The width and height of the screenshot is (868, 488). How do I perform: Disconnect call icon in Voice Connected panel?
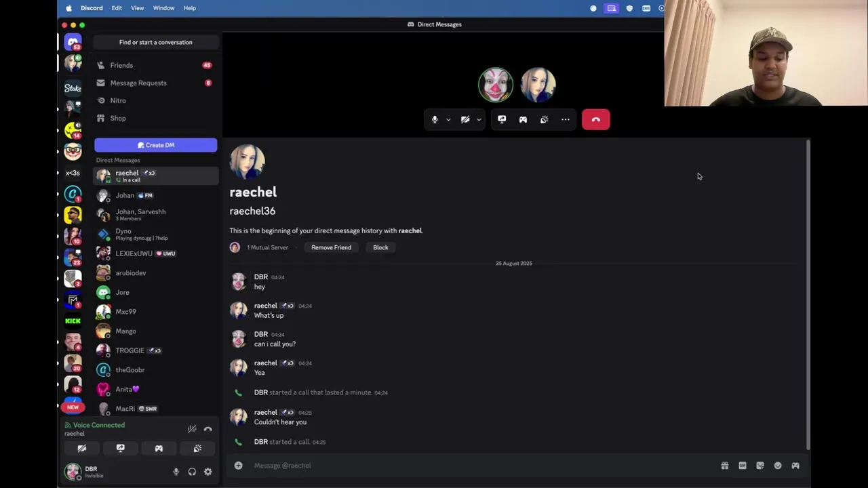coord(208,429)
